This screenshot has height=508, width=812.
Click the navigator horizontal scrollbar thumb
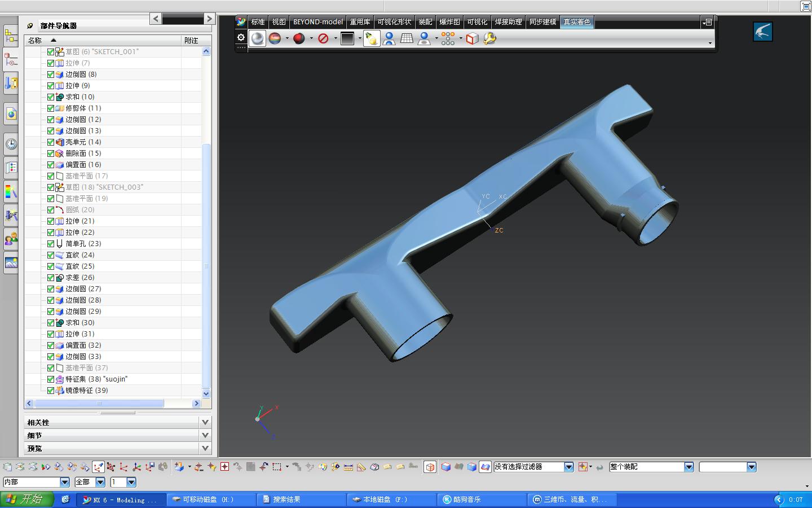pos(99,404)
